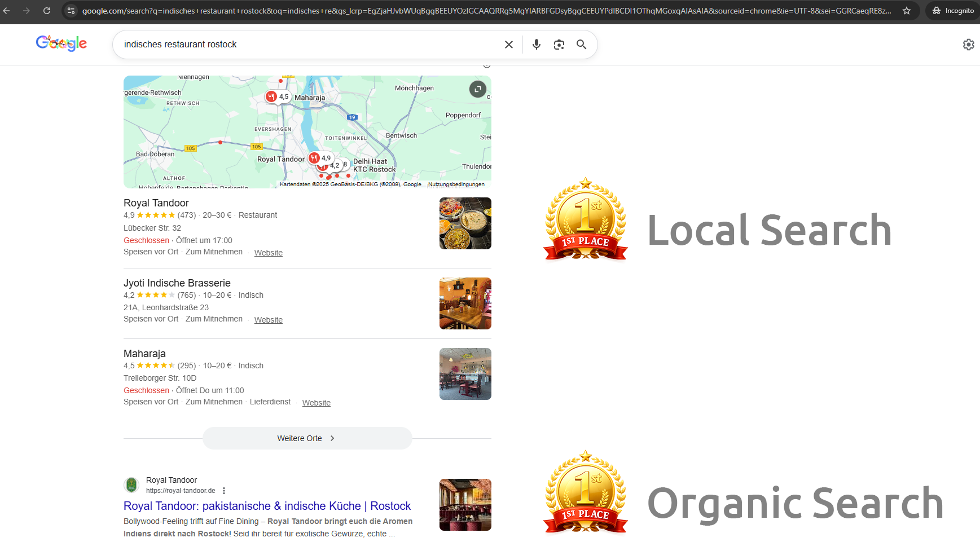Expand the map to fullscreen view
980x555 pixels.
point(477,89)
